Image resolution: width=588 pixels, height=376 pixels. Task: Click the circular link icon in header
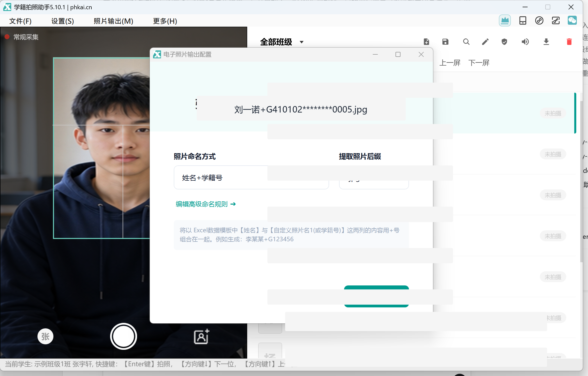[x=539, y=20]
